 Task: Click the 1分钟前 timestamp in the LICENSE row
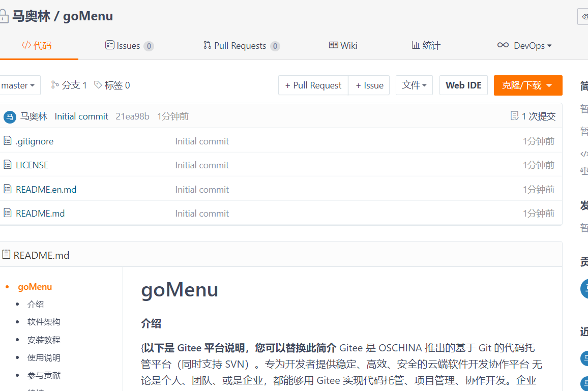point(539,165)
